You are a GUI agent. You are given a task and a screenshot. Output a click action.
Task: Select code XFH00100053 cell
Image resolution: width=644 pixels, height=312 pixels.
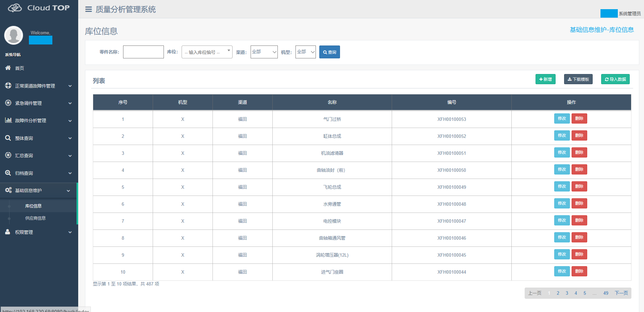452,119
